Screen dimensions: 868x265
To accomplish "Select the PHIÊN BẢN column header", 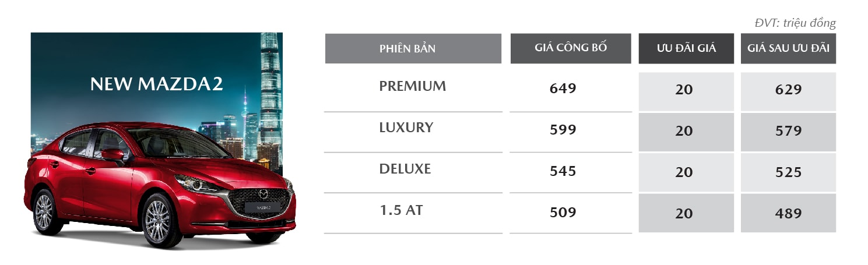I will pos(413,48).
